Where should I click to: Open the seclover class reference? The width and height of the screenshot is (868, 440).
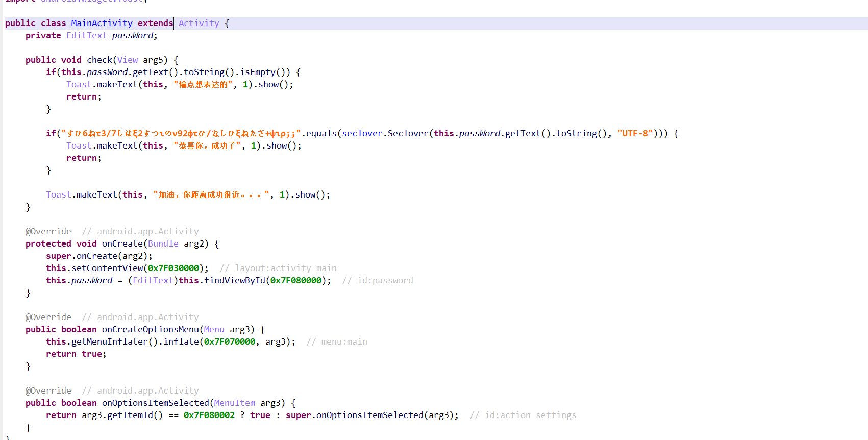tap(362, 134)
